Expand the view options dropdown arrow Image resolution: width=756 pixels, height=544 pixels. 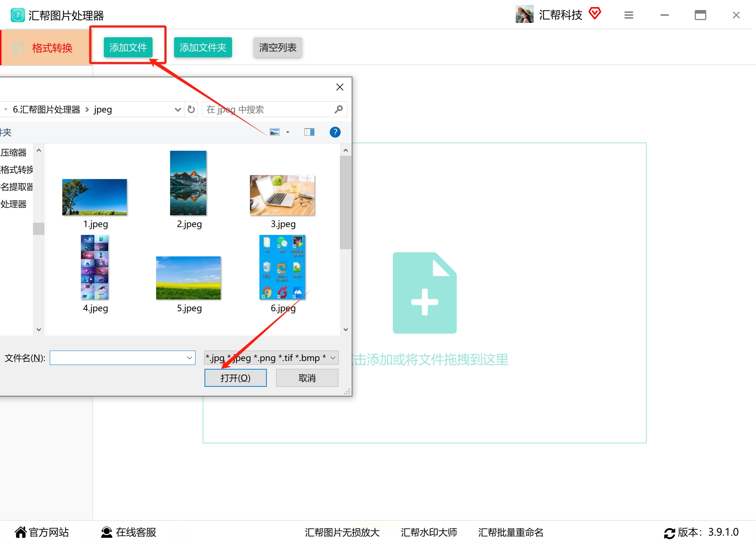(x=288, y=132)
